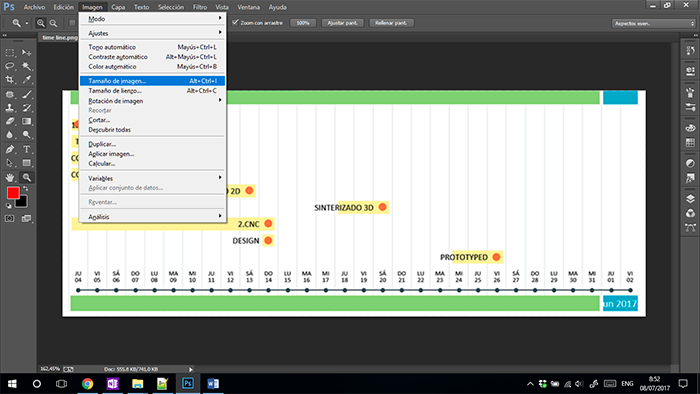Open Word from the Windows taskbar

point(213,384)
